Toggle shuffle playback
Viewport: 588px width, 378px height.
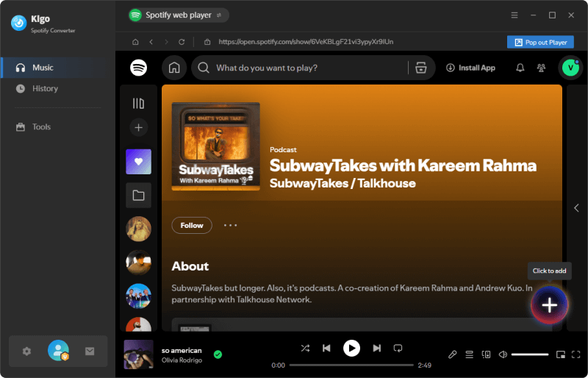305,349
